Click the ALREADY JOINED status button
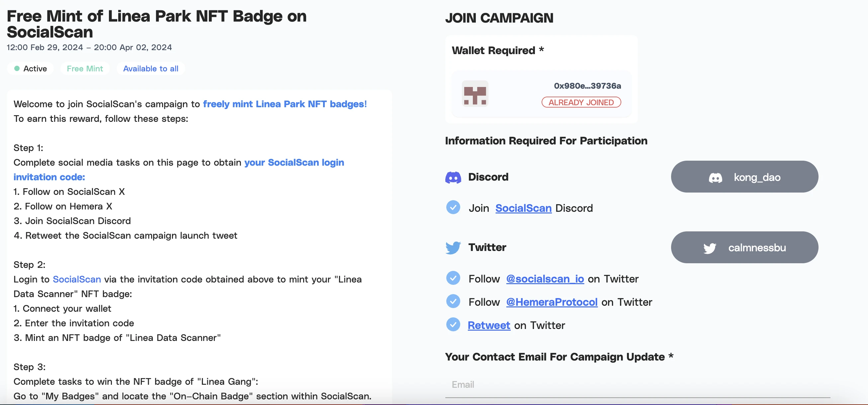Screen dimensions: 868x405 pyautogui.click(x=581, y=102)
